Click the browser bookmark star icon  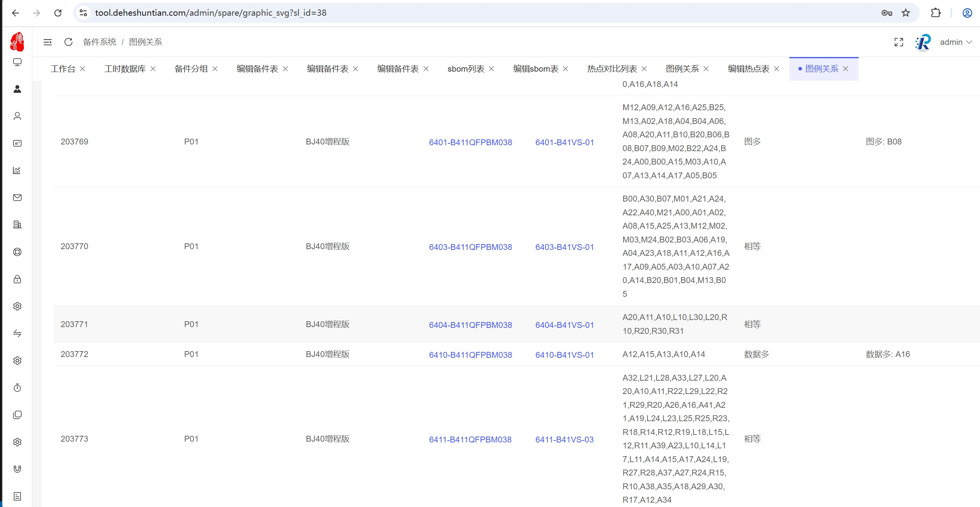906,13
